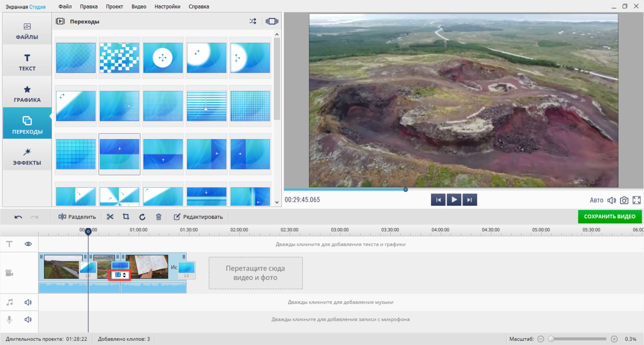The width and height of the screenshot is (644, 345).
Task: Enter fullscreen preview mode
Action: click(x=636, y=200)
